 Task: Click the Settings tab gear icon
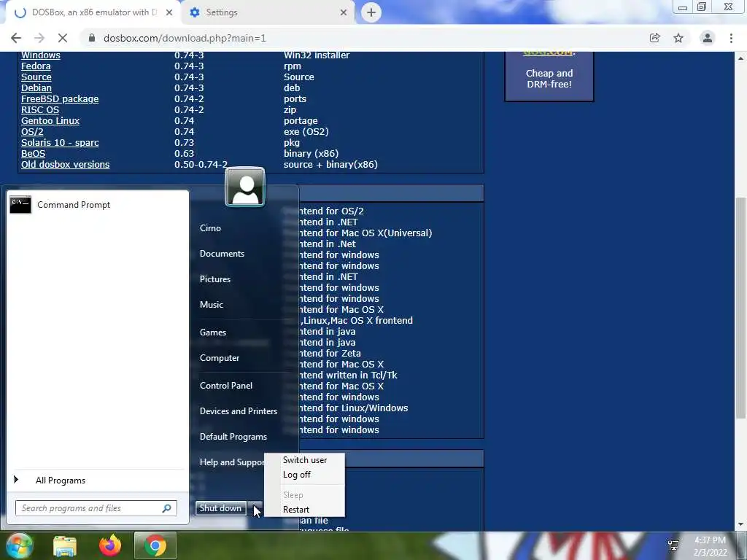pyautogui.click(x=194, y=12)
